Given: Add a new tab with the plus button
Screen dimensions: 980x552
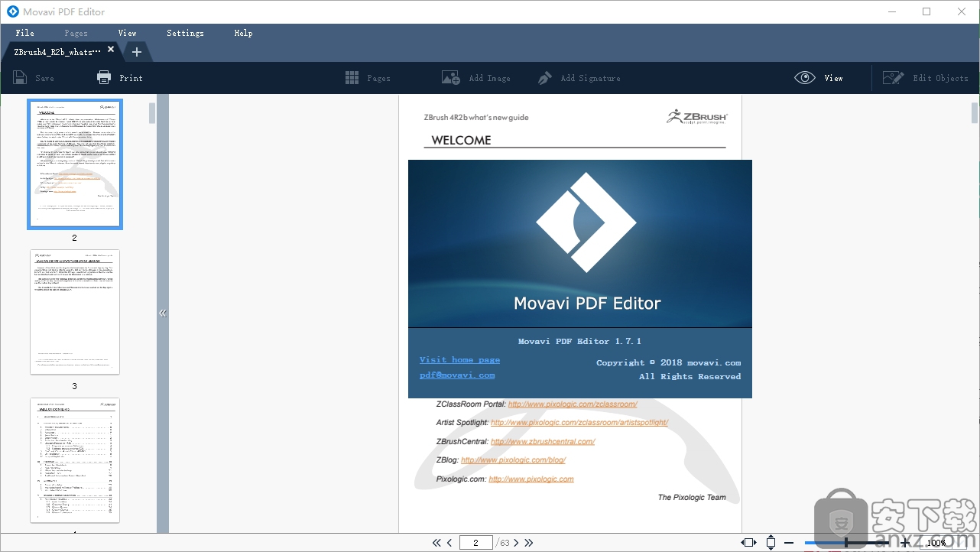Looking at the screenshot, I should 137,52.
